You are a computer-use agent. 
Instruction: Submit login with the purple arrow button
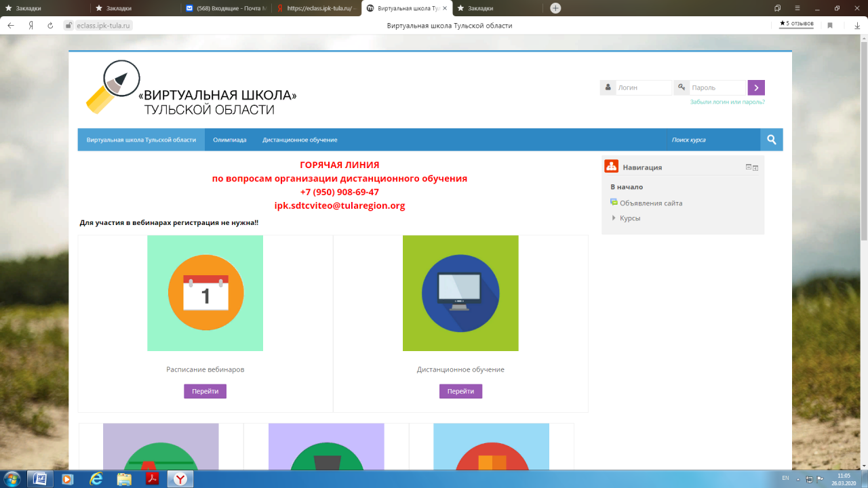[756, 87]
